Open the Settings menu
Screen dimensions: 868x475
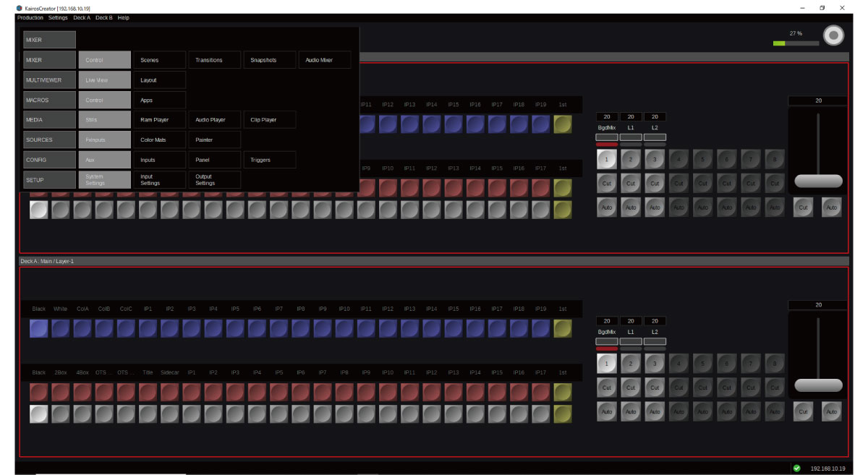pyautogui.click(x=58, y=17)
